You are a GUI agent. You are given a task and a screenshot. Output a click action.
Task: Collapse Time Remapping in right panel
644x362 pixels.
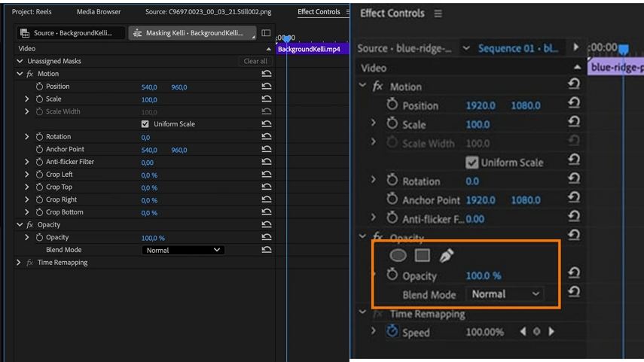tap(362, 313)
